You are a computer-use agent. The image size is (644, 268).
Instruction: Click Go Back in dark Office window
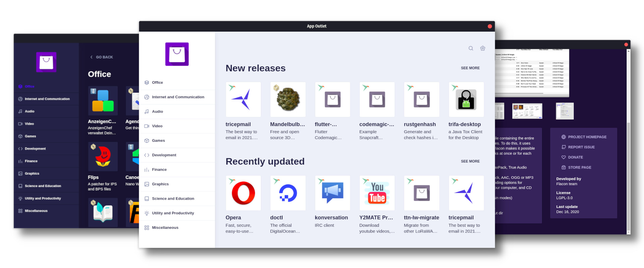[x=101, y=57]
